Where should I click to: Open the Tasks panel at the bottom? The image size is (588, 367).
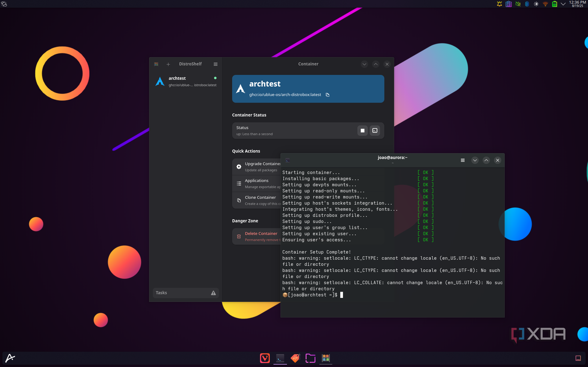(161, 293)
